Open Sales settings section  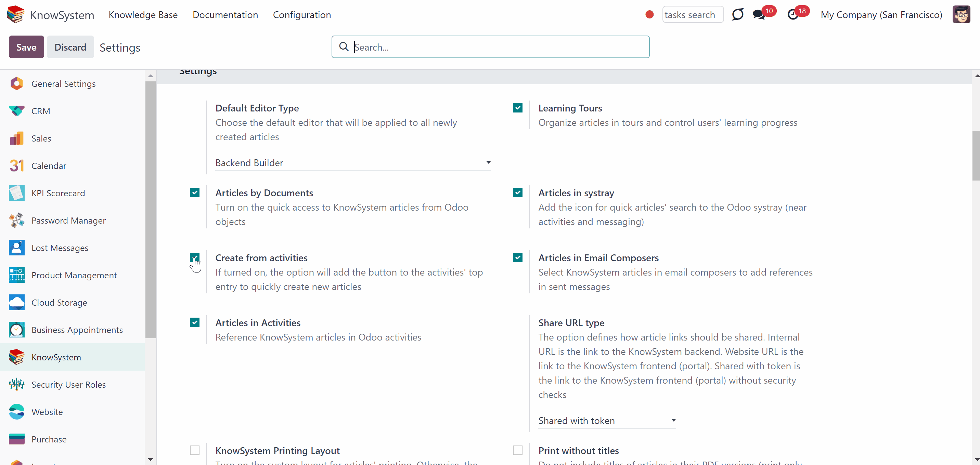pyautogui.click(x=72, y=138)
